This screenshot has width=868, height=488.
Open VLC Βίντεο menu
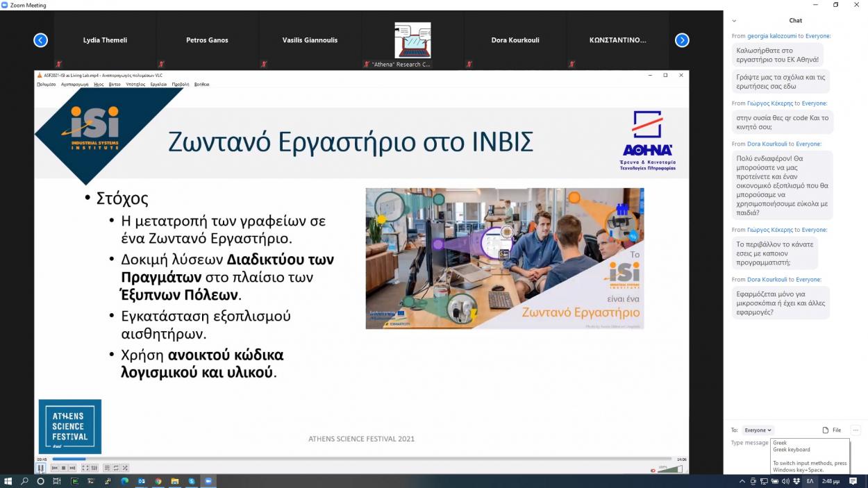pyautogui.click(x=115, y=84)
